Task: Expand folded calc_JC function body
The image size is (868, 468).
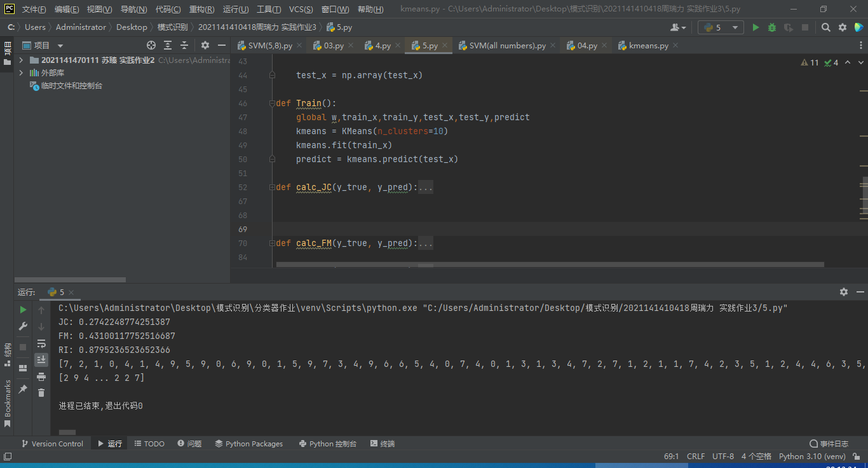Action: coord(425,188)
